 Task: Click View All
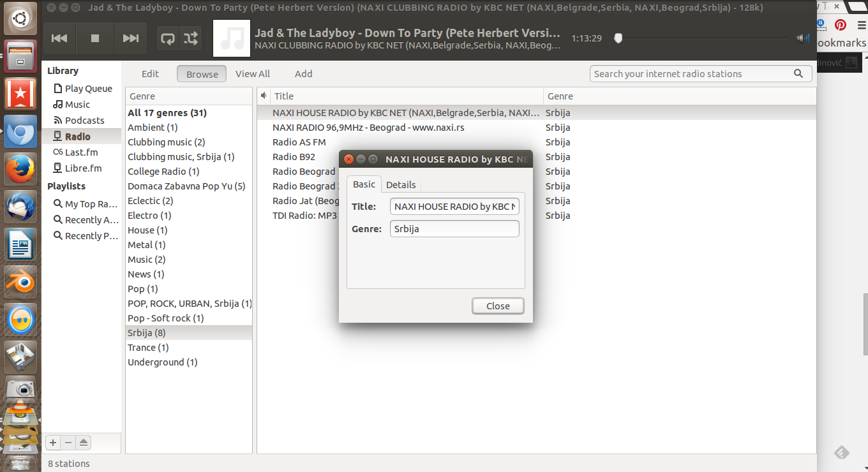[x=253, y=74]
